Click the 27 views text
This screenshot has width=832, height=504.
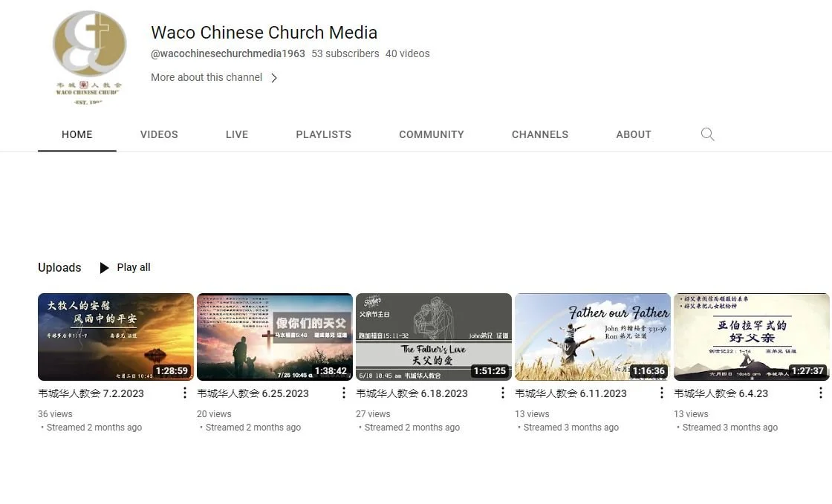[x=373, y=414]
